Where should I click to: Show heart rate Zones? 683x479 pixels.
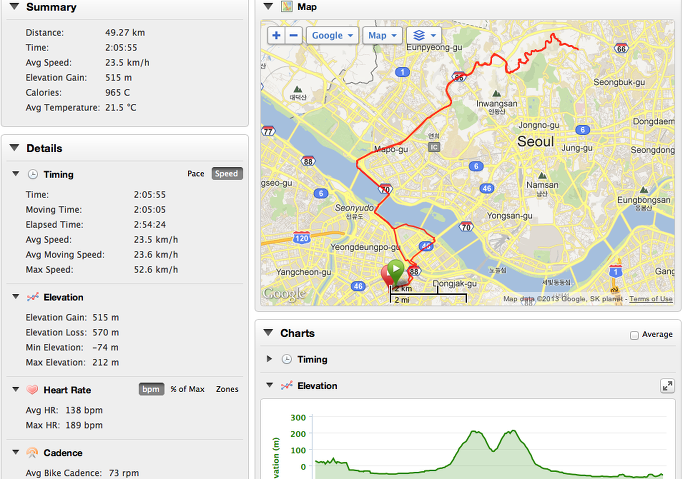pyautogui.click(x=227, y=389)
